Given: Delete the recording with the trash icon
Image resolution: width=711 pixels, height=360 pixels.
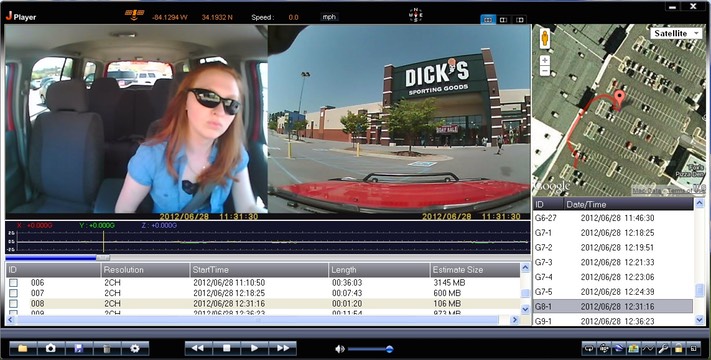Looking at the screenshot, I should click(x=107, y=348).
